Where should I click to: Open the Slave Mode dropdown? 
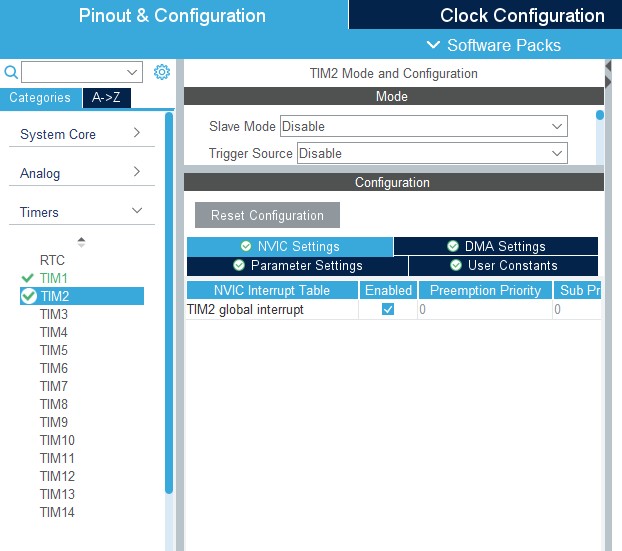click(x=424, y=126)
